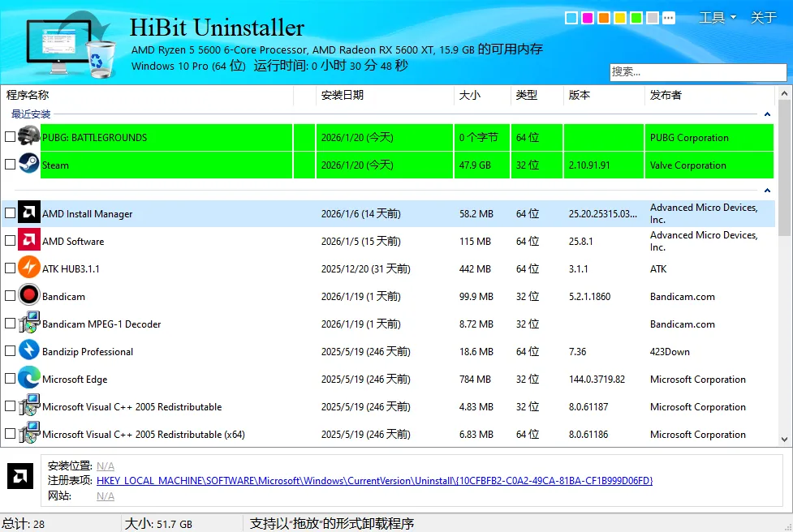Select the Bandizip Professional row name
793x532 pixels.
pos(88,352)
